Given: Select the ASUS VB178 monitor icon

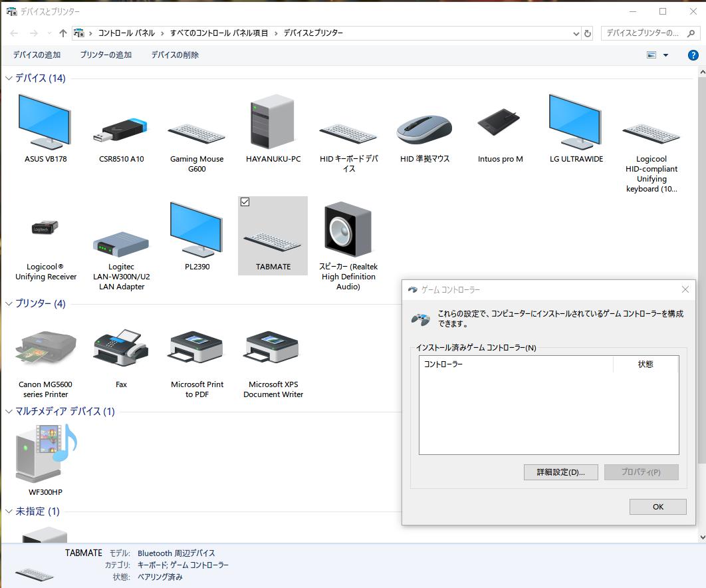Looking at the screenshot, I should pyautogui.click(x=45, y=122).
